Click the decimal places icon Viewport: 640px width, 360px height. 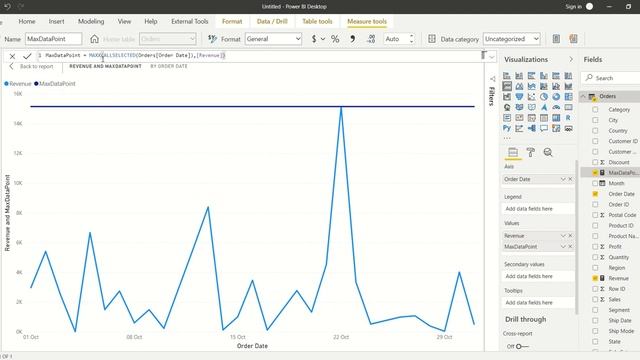pyautogui.click(x=371, y=39)
